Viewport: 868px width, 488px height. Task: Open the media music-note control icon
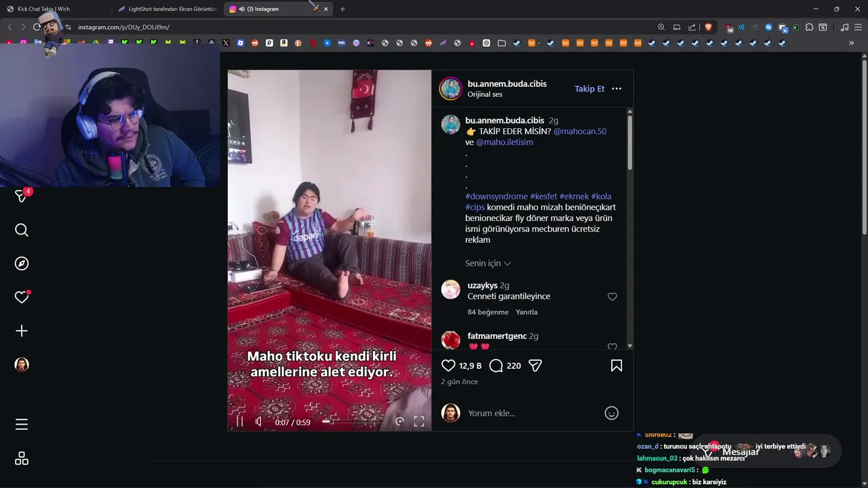point(844,27)
